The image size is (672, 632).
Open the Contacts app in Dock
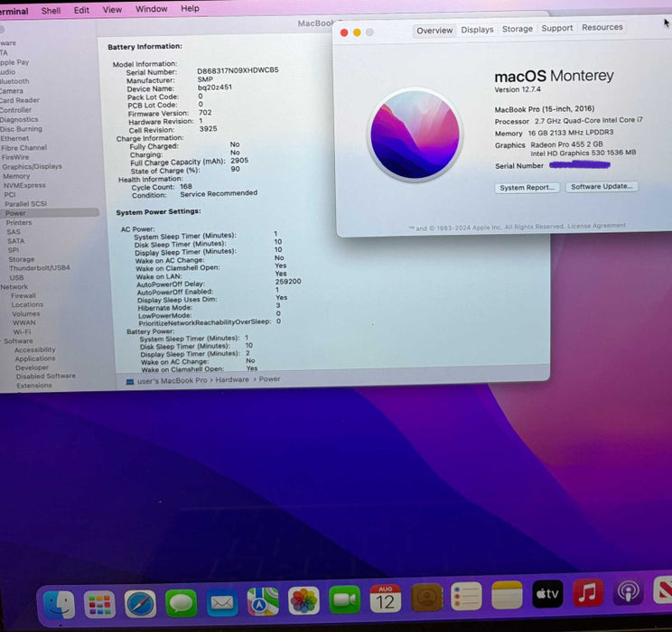[x=427, y=598]
